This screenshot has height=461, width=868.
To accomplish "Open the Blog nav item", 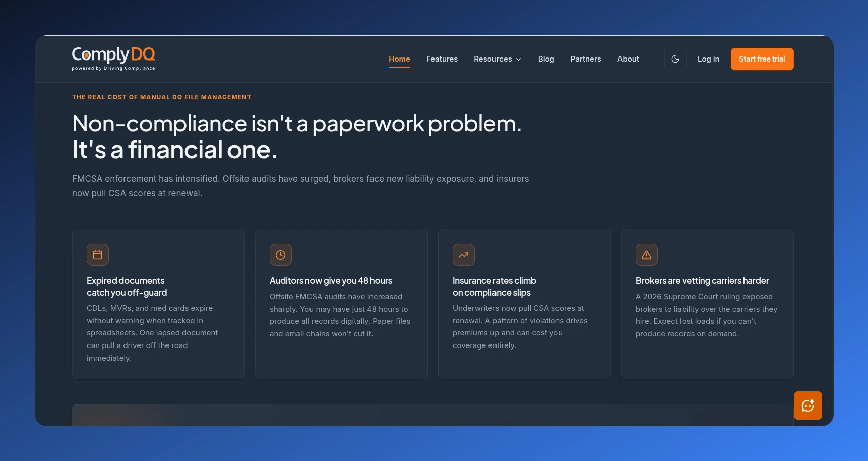I will click(x=546, y=59).
